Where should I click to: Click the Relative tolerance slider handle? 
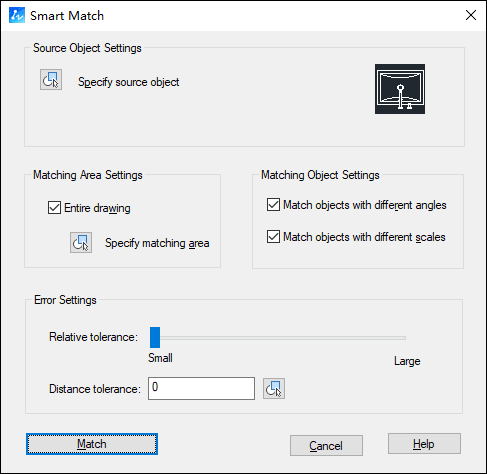coord(155,337)
